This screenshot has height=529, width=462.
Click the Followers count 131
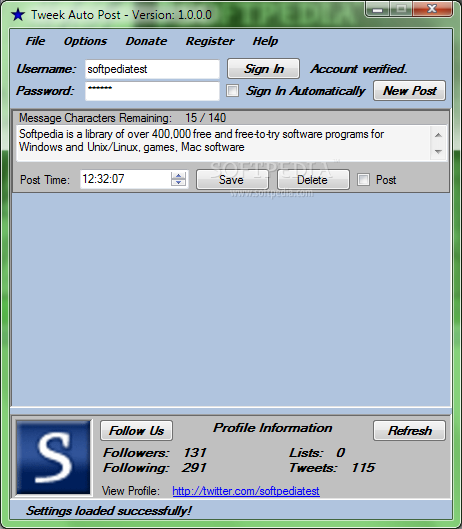click(x=195, y=453)
